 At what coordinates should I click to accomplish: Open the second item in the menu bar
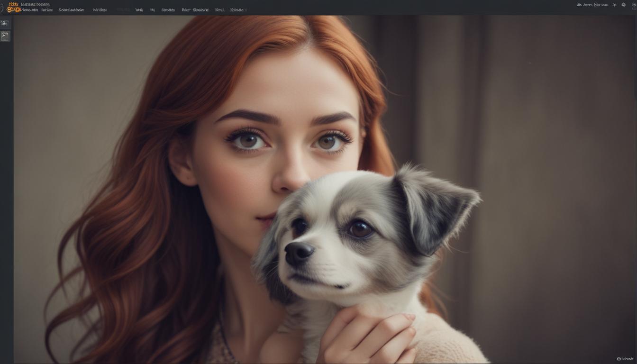(47, 10)
